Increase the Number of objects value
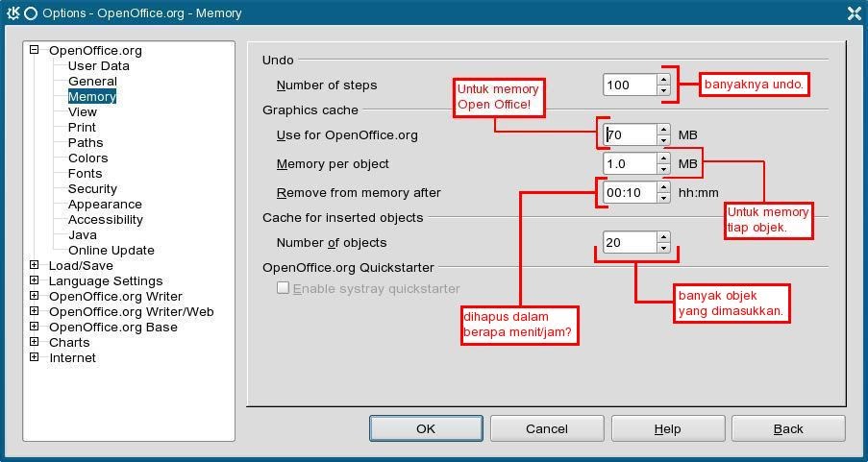Viewport: 868px width, 462px height. 663,237
